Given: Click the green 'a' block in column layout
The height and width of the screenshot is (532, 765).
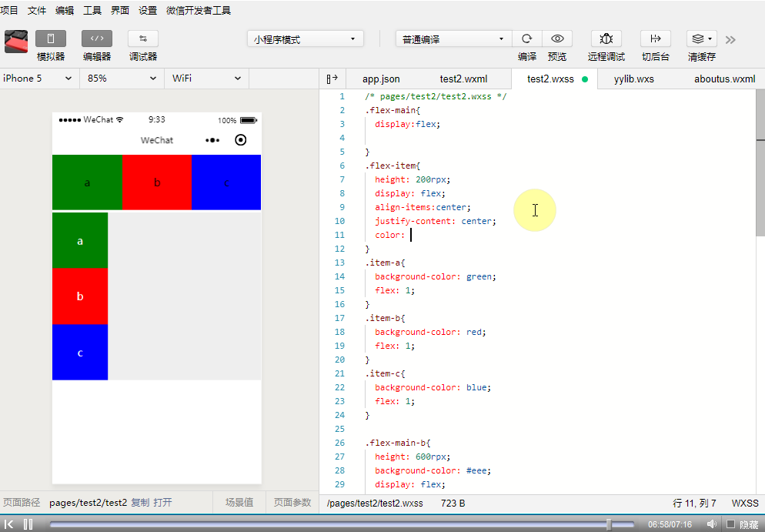Looking at the screenshot, I should 80,241.
